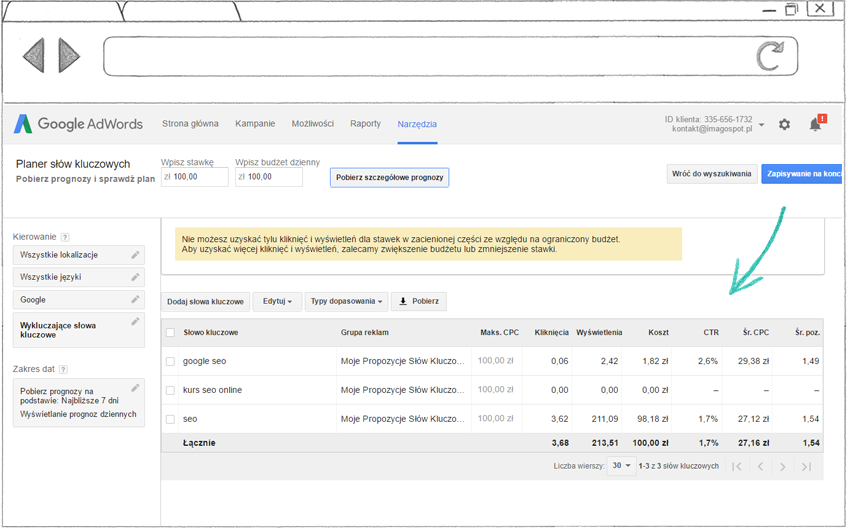Open the Liczba wierszy 30 dropdown
848x529 pixels.
tap(621, 466)
